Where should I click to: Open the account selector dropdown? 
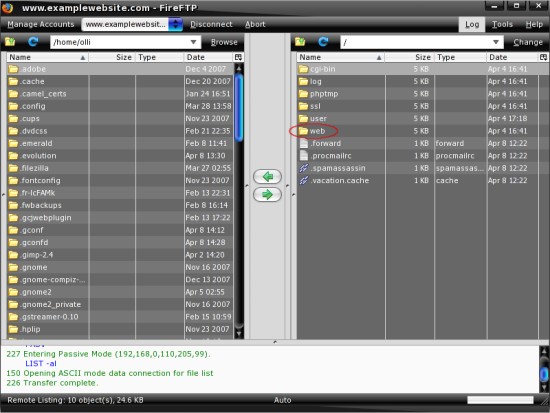(175, 24)
